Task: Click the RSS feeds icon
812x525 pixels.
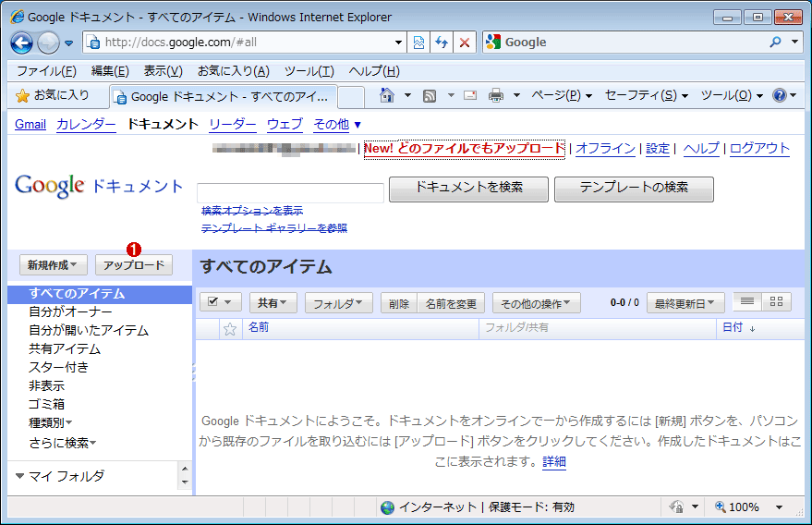Action: tap(430, 96)
